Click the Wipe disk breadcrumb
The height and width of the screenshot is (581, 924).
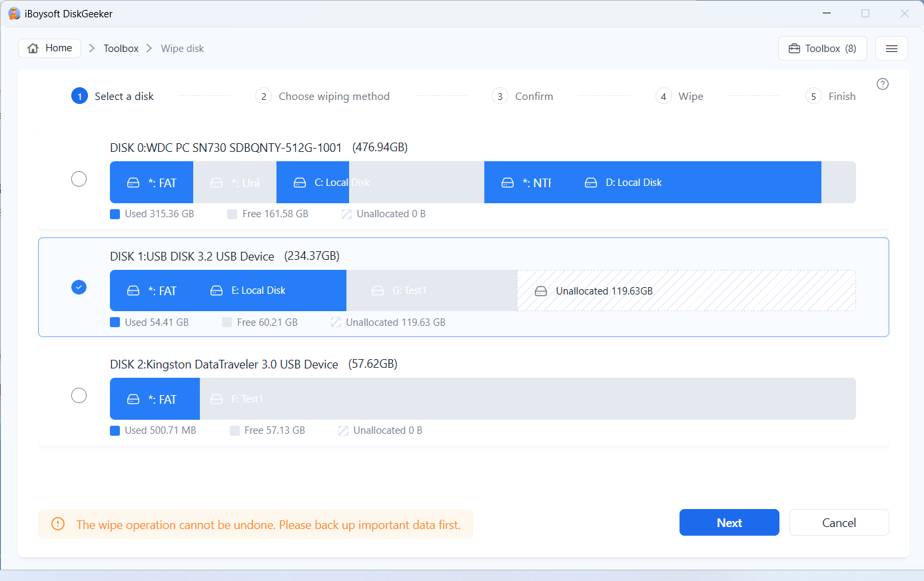[x=183, y=49]
